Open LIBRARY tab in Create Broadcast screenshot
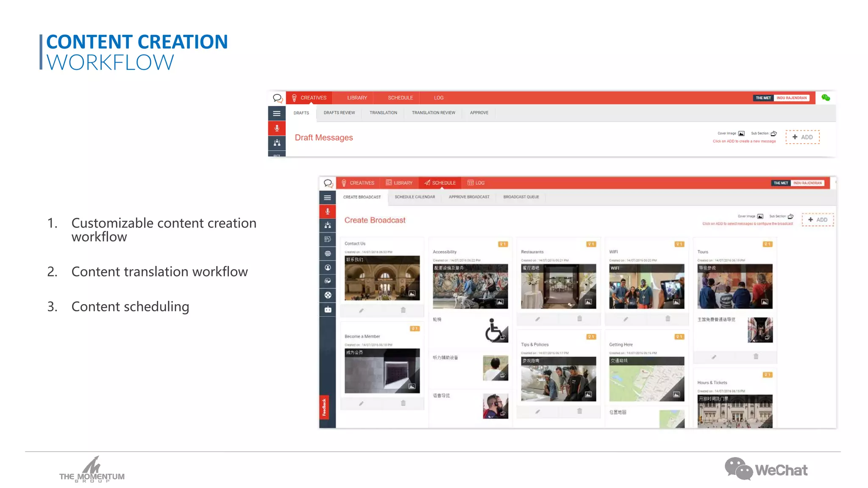This screenshot has width=868, height=488. pos(399,183)
